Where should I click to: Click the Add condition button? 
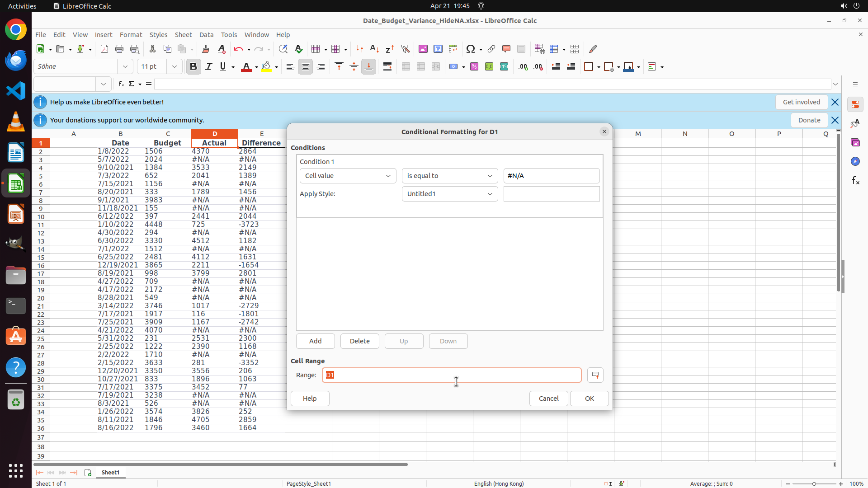click(315, 341)
